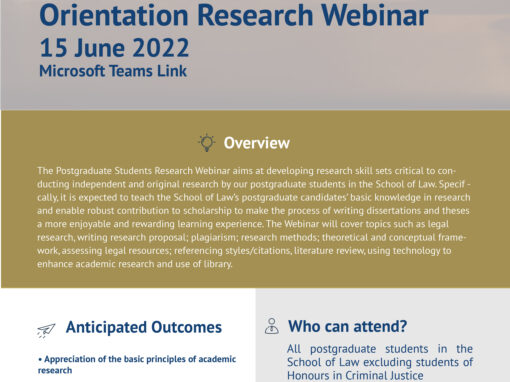Click the Orientation Research Webinar title
The image size is (510, 382).
[x=234, y=15]
